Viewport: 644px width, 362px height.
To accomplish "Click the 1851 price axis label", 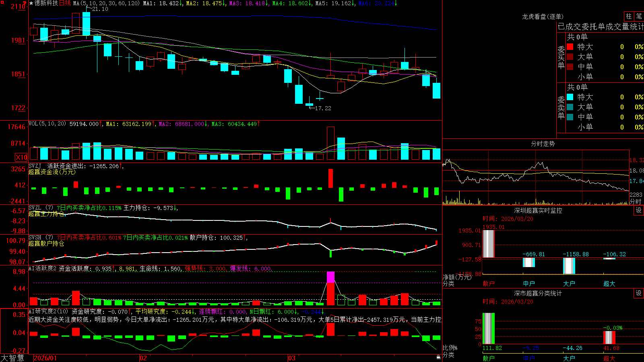I will [x=18, y=74].
